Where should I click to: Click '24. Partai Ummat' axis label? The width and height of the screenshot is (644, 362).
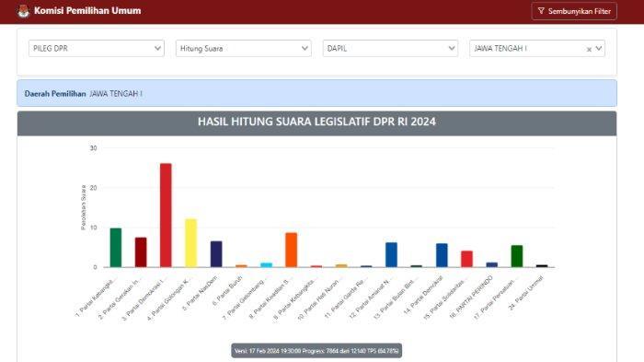(526, 293)
